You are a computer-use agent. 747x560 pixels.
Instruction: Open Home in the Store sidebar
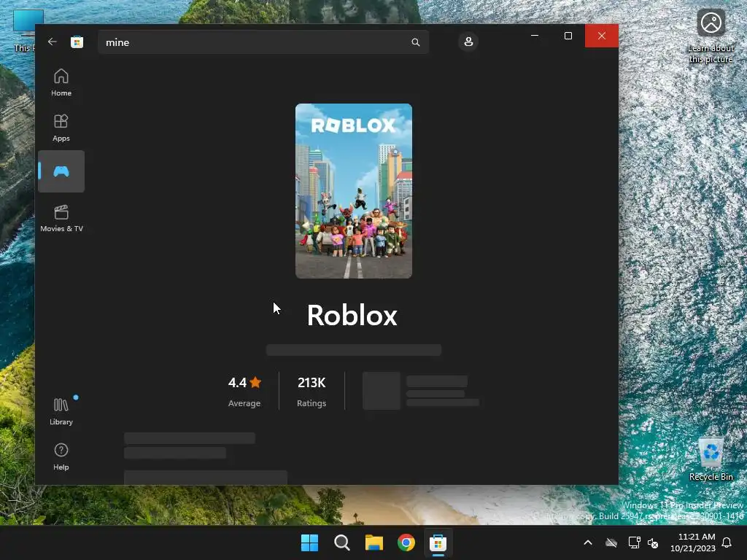(x=61, y=82)
